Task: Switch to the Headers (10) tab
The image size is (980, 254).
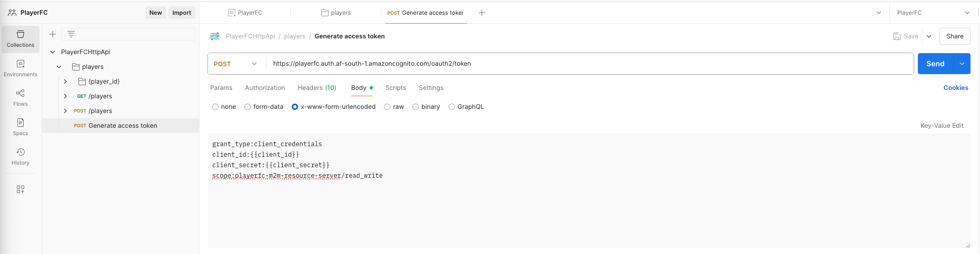Action: [x=317, y=88]
